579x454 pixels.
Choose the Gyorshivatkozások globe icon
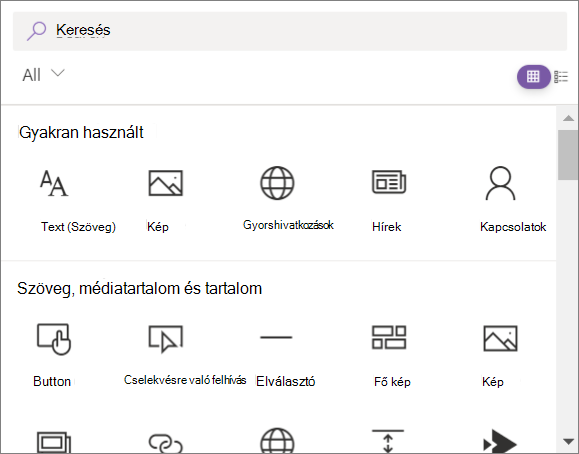click(277, 183)
